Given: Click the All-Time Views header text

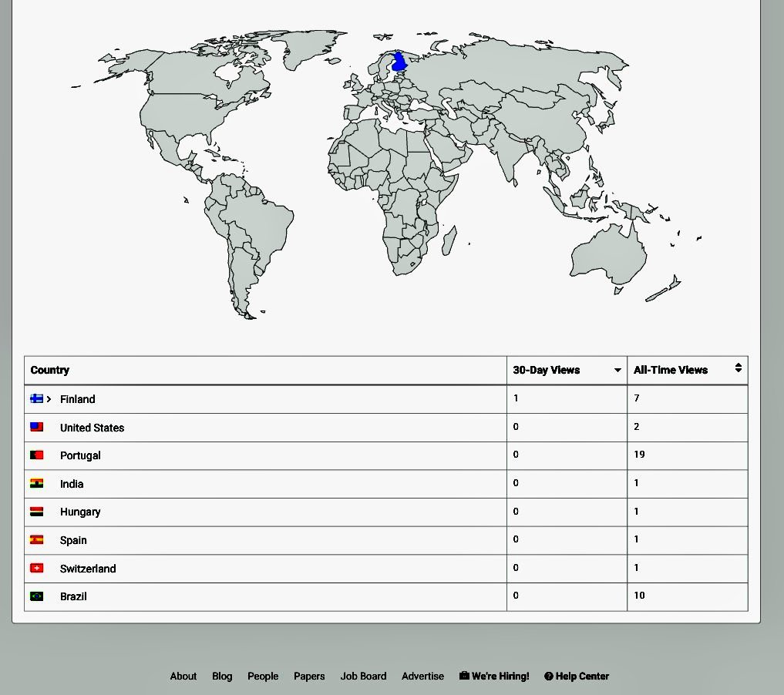Looking at the screenshot, I should tap(671, 371).
